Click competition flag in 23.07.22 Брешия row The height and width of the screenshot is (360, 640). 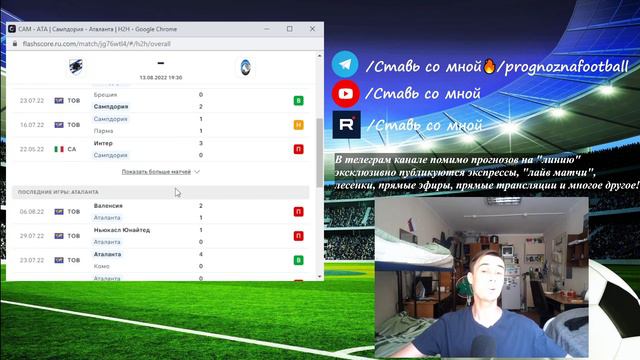(59, 100)
